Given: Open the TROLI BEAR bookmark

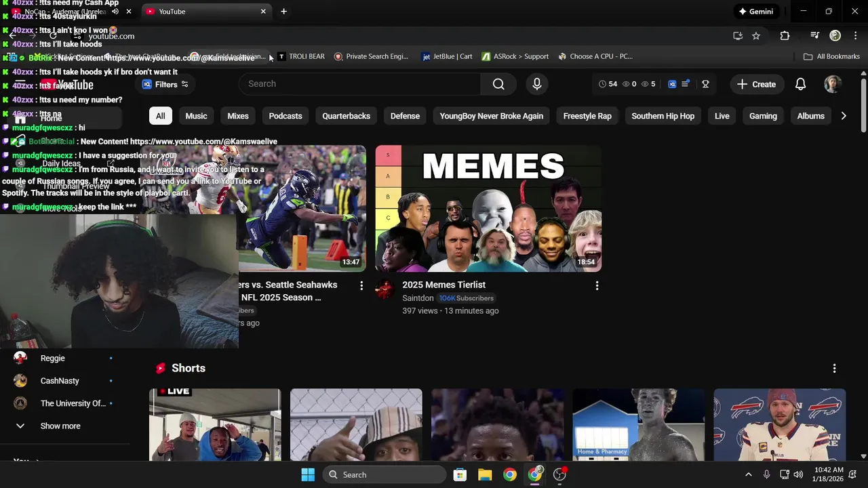Looking at the screenshot, I should click(301, 56).
